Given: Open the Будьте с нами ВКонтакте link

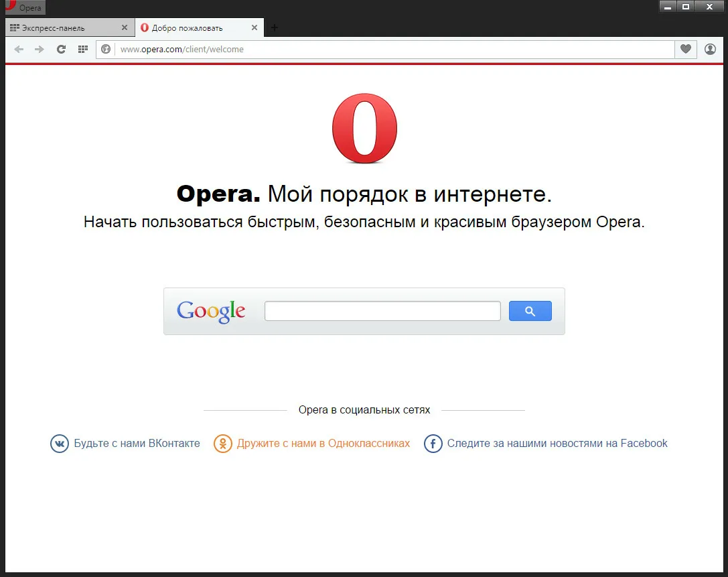Looking at the screenshot, I should pos(137,443).
